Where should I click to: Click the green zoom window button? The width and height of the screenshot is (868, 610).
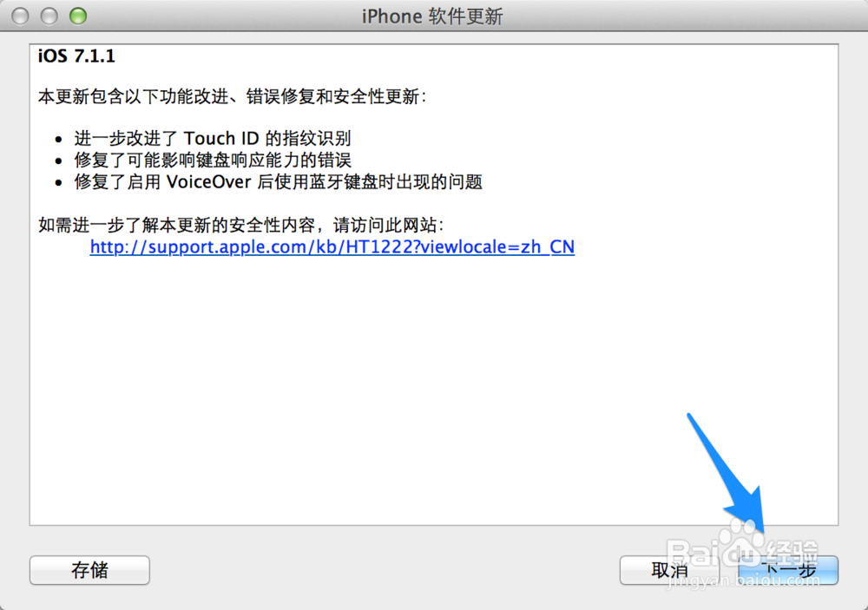click(78, 16)
